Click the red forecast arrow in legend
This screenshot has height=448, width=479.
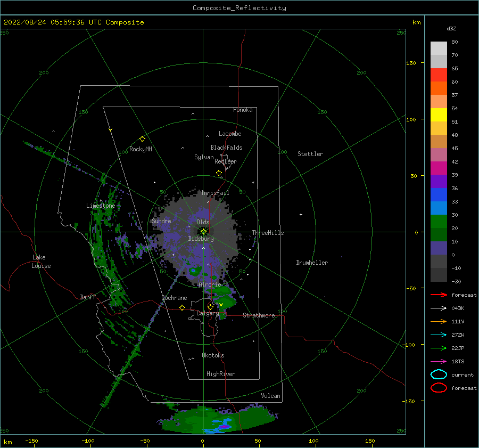point(439,295)
